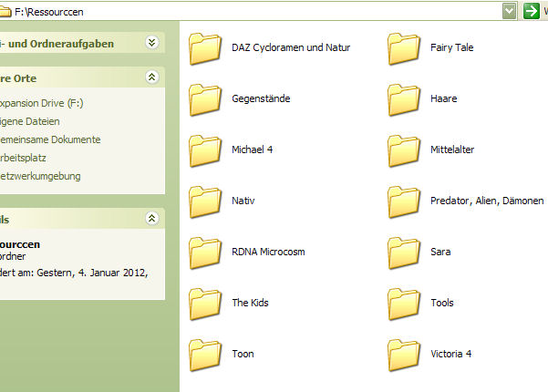Open the address bar dropdown arrow

click(x=509, y=11)
